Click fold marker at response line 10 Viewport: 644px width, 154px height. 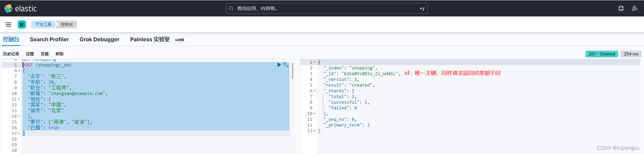pos(315,114)
